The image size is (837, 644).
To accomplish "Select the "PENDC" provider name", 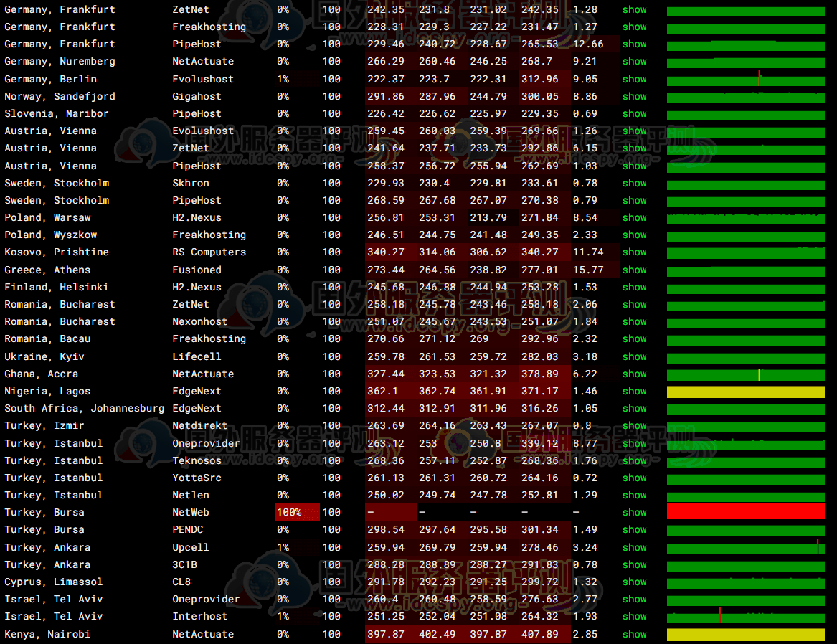I will coord(187,530).
